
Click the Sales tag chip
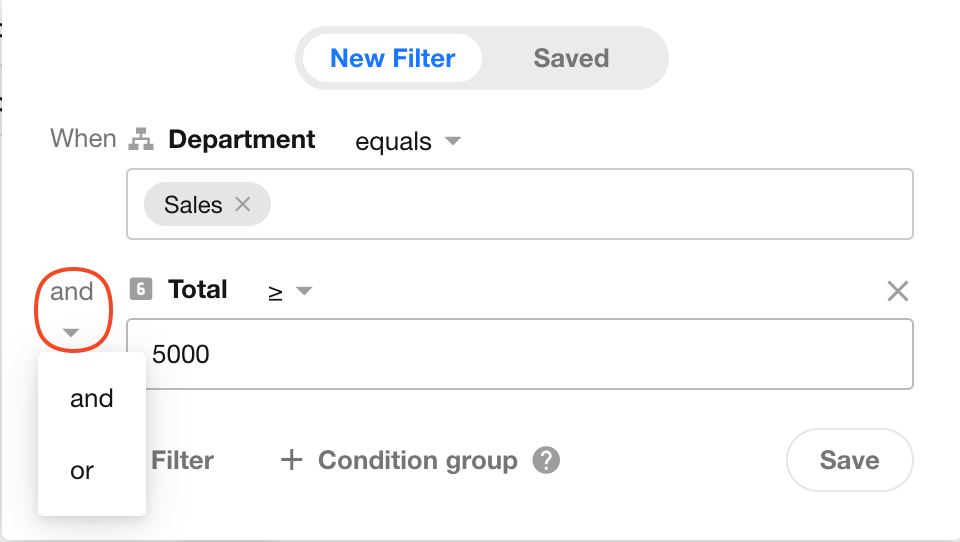click(x=194, y=204)
